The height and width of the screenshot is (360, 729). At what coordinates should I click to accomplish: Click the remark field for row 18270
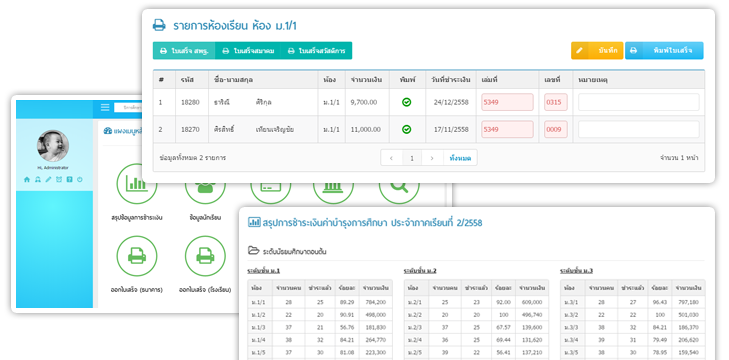[638, 129]
